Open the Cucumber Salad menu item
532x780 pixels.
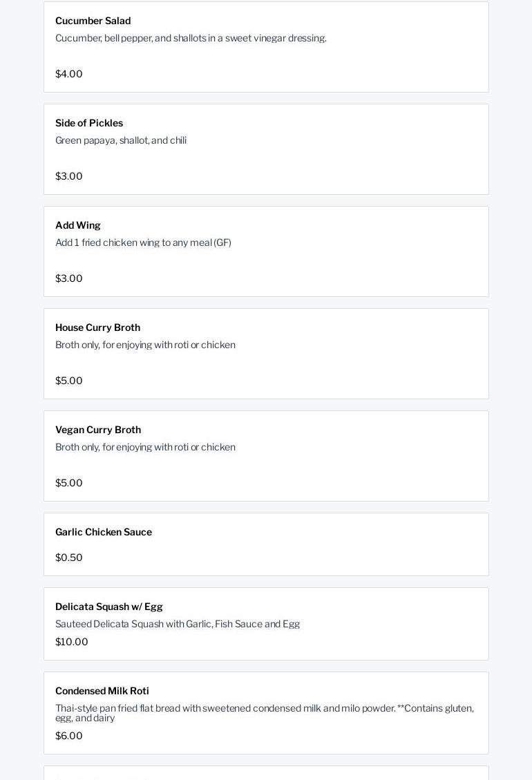click(x=93, y=21)
